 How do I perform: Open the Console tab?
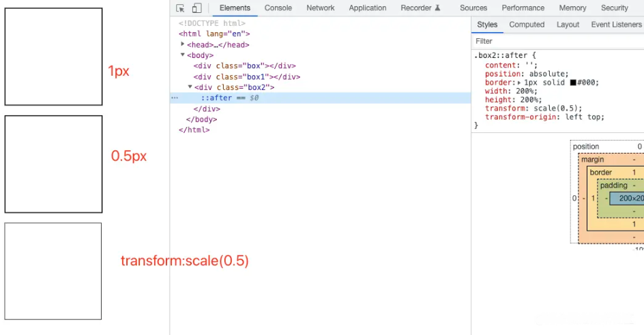point(278,8)
